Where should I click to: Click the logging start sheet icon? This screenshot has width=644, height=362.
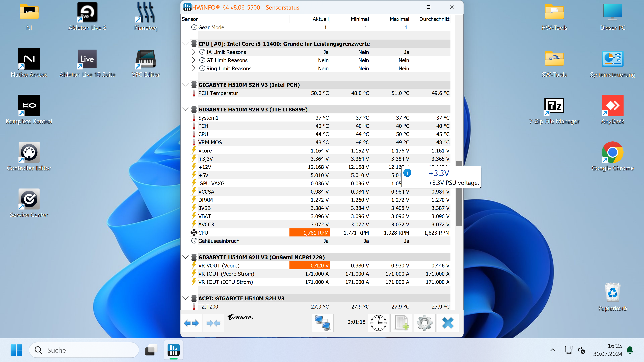401,323
